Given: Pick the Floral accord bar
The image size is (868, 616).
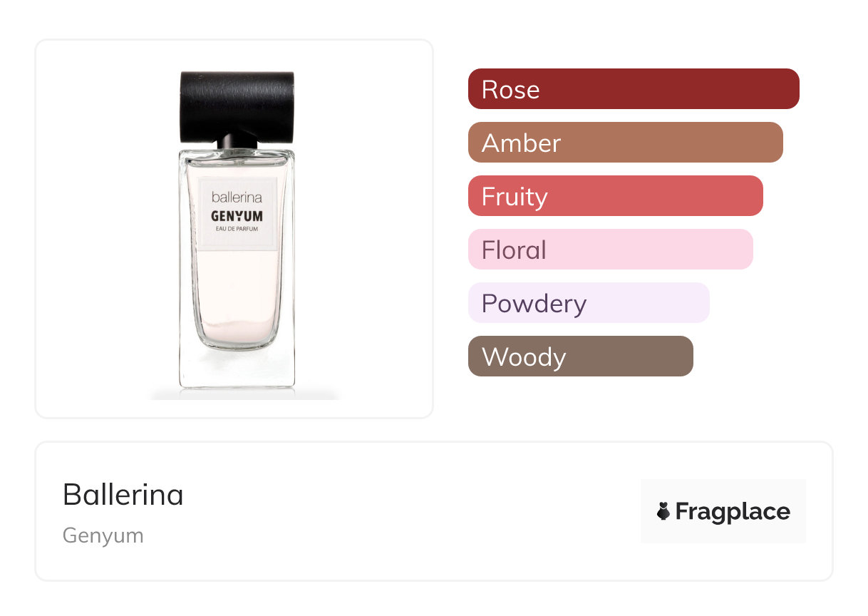Looking at the screenshot, I should [x=610, y=250].
